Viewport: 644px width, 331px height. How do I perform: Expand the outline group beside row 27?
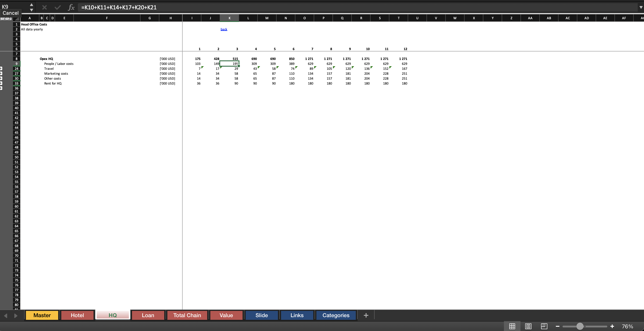pos(1,73)
